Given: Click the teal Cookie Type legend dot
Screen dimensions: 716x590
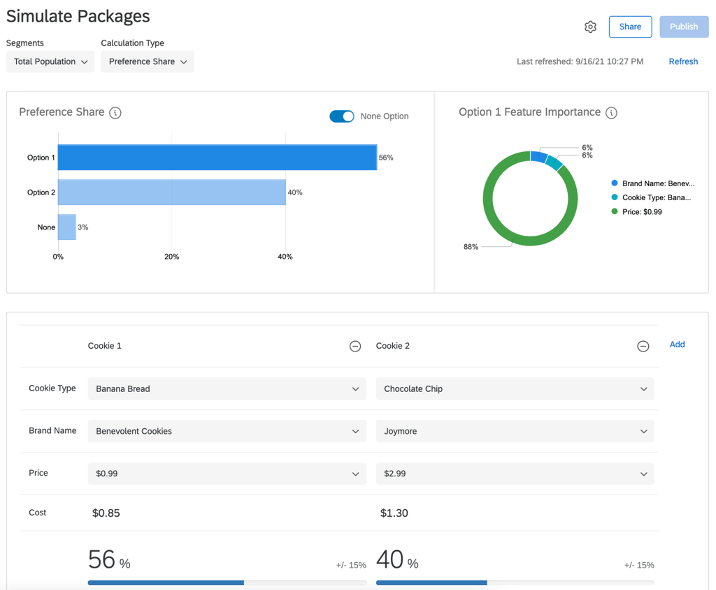Looking at the screenshot, I should pyautogui.click(x=614, y=198).
